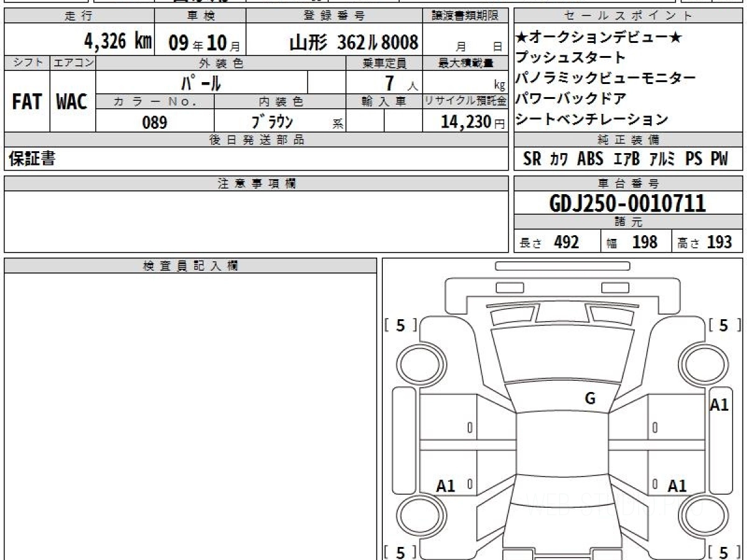The height and width of the screenshot is (560, 747).
Task: Click the リサイクル預託金 header
Action: click(x=466, y=101)
